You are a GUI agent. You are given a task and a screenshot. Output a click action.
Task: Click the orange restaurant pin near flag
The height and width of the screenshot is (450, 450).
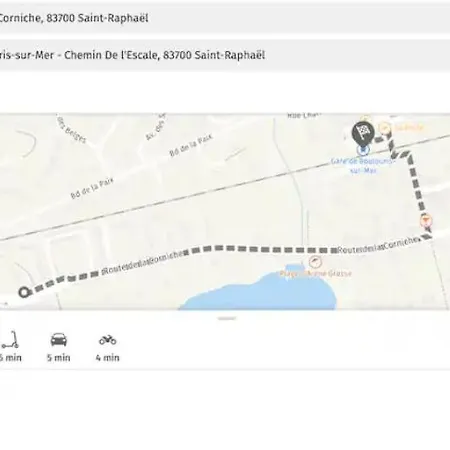coord(385,127)
